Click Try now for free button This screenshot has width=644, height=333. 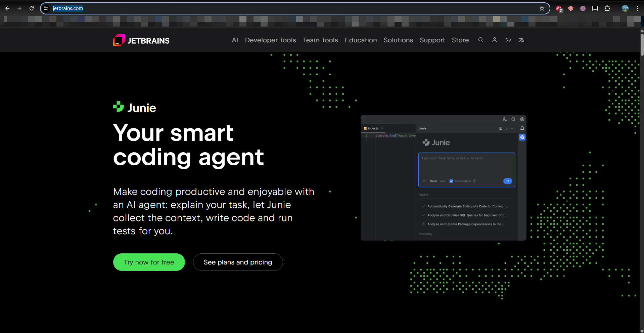click(x=149, y=262)
